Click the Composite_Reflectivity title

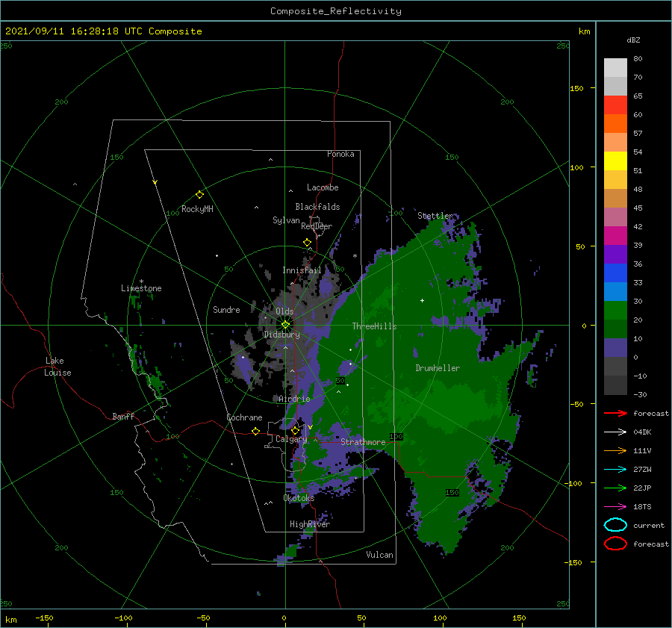coord(336,11)
